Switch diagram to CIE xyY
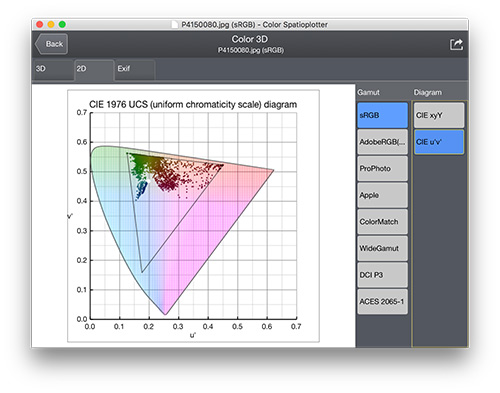 [x=439, y=115]
